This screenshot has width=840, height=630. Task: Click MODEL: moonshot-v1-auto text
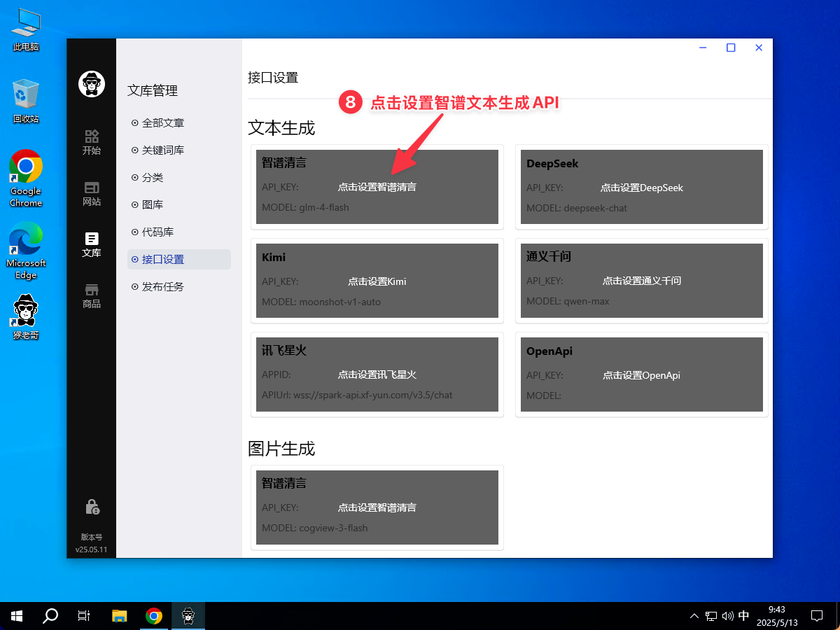point(321,302)
